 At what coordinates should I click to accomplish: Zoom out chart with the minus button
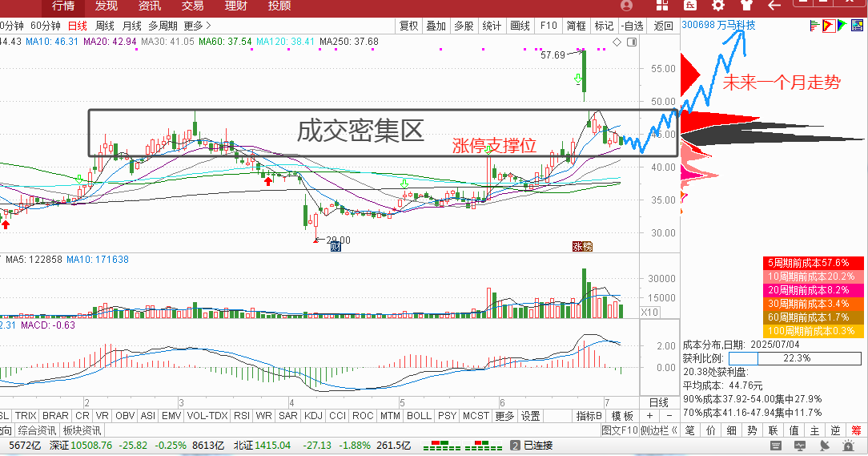669,416
